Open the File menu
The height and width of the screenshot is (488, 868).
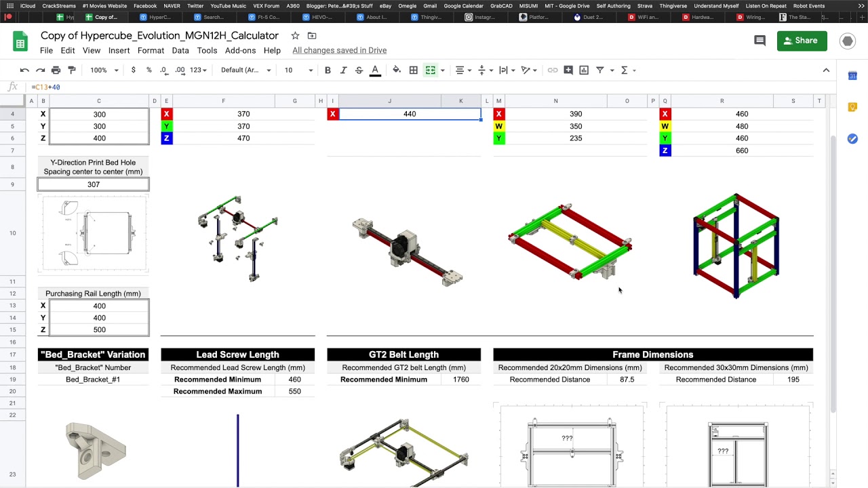(x=46, y=51)
